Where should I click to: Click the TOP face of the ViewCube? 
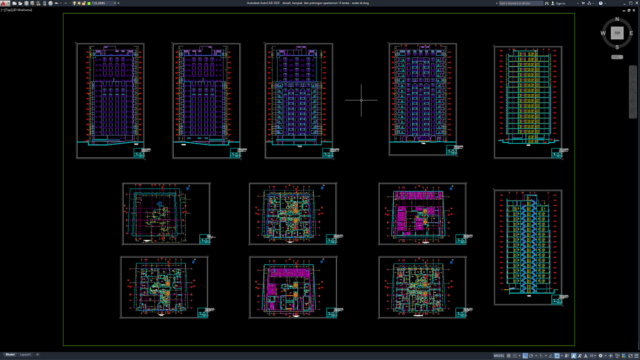pos(617,33)
